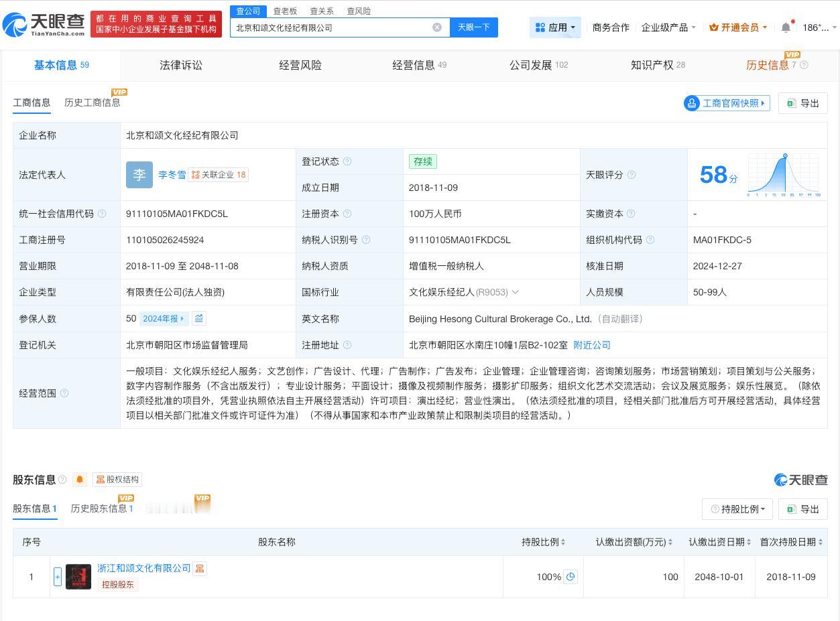
Task: Open the 附近公司 nearby companies link
Action: coord(591,345)
